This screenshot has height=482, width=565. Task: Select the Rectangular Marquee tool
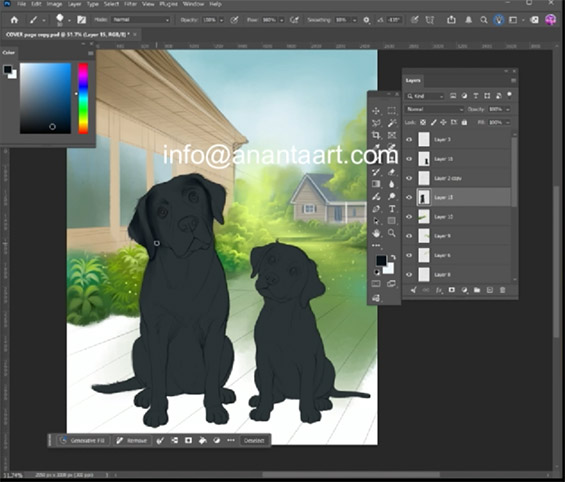point(392,111)
